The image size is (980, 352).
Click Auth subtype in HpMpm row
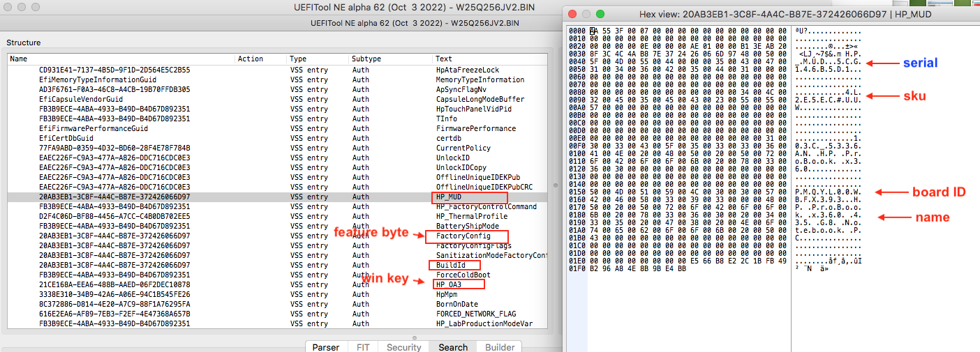point(361,294)
